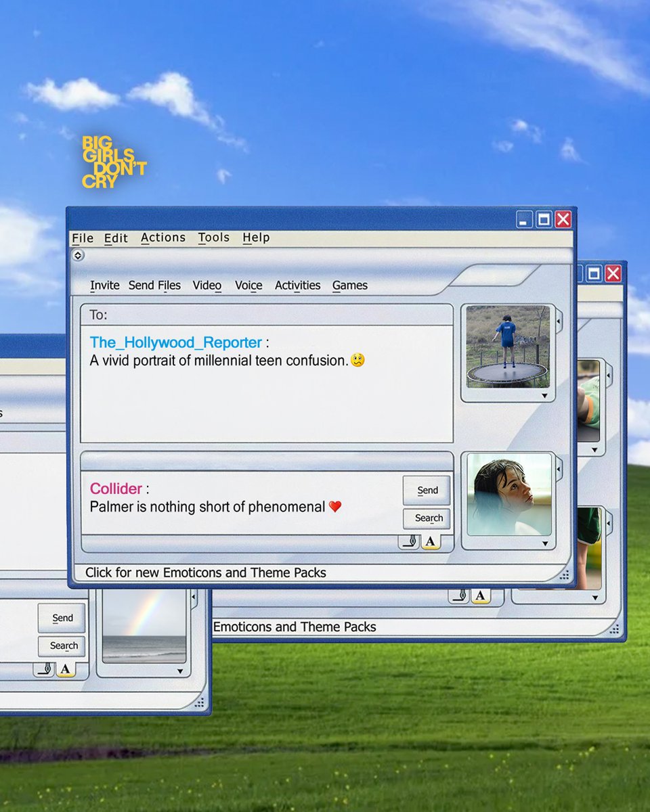Open the Help menu
Viewport: 650px width, 812px height.
tap(256, 238)
